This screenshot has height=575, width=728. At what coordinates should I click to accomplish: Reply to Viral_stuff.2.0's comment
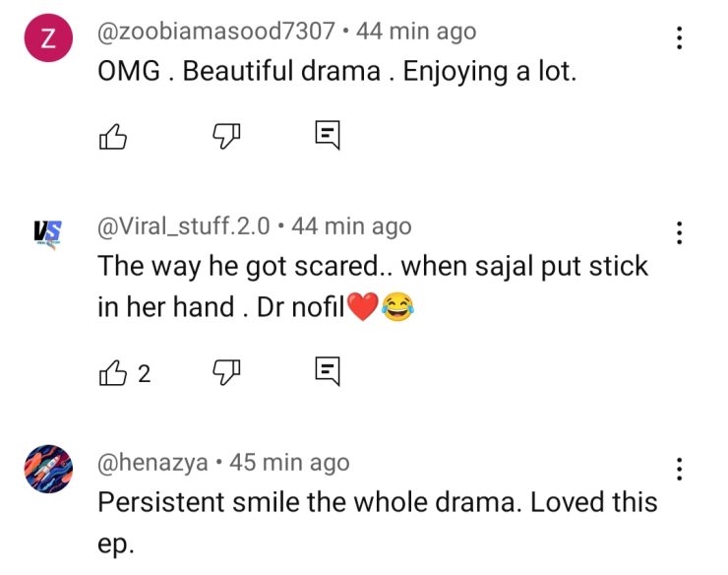tap(328, 372)
